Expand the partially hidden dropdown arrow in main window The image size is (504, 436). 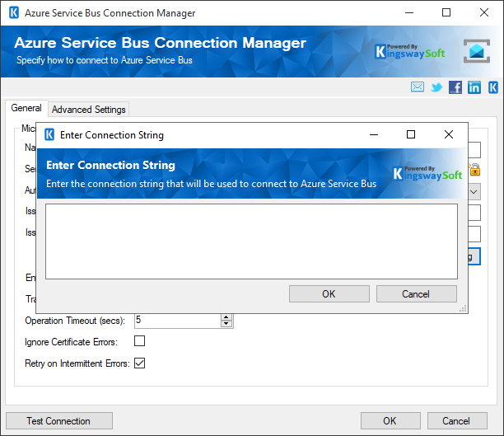pyautogui.click(x=474, y=192)
